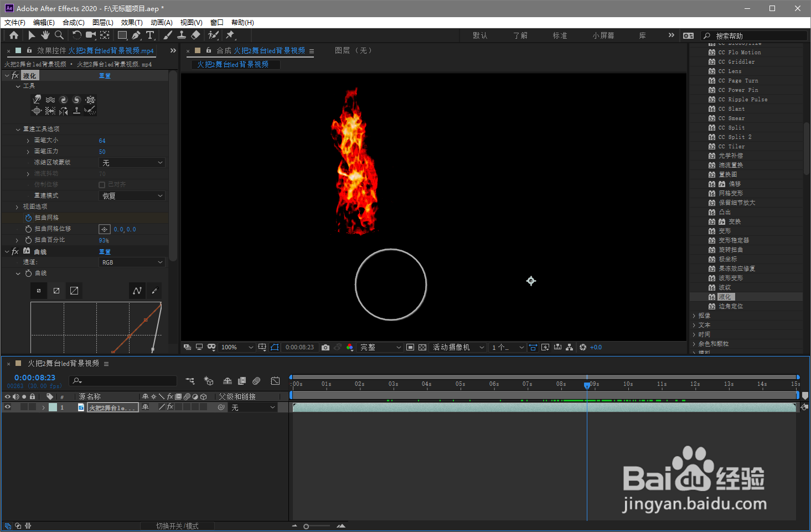The image size is (811, 532).
Task: Toggle the transparency grid in the viewer
Action: click(x=422, y=347)
